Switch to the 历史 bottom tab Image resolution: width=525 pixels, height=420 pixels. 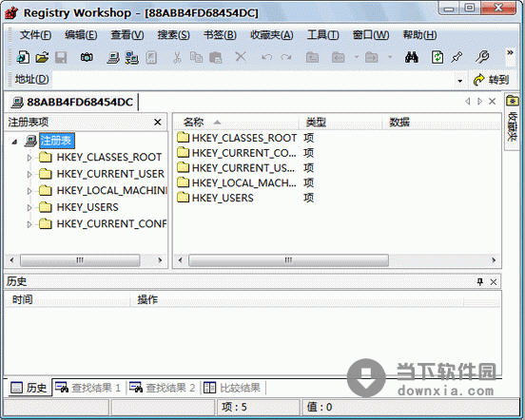pos(29,388)
